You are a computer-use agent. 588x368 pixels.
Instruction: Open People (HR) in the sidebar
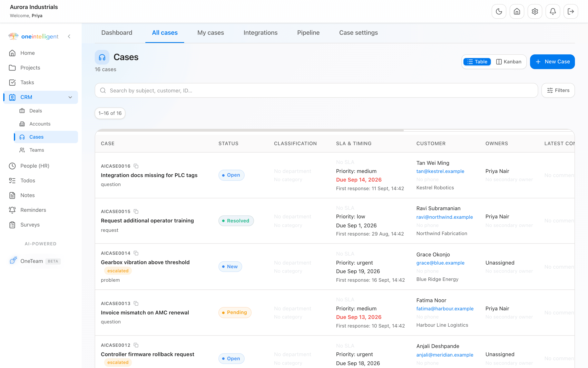[41, 166]
